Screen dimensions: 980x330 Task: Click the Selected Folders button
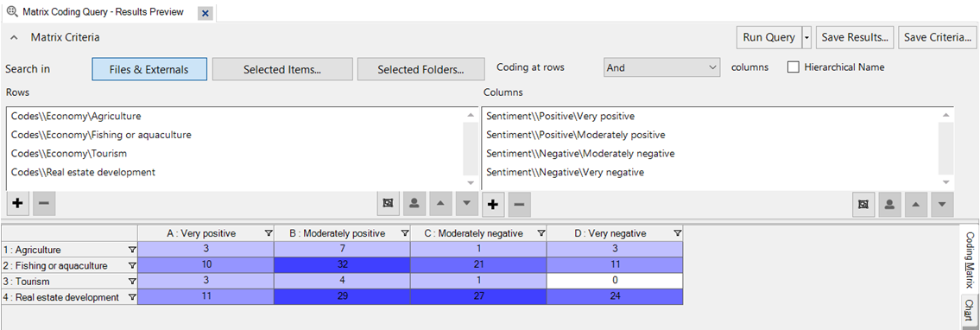point(420,69)
